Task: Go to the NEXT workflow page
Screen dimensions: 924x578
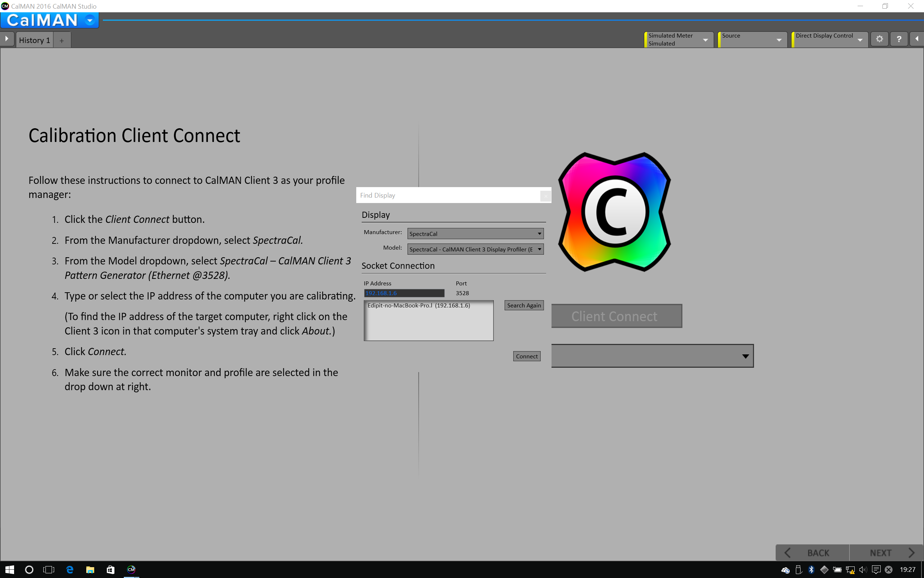Action: pyautogui.click(x=886, y=553)
